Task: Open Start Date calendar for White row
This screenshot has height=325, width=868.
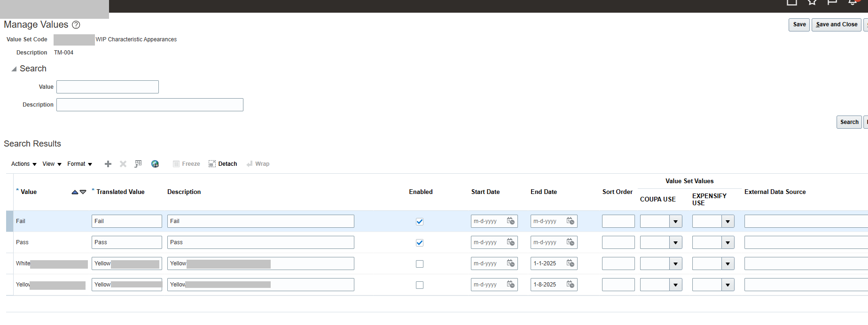Action: [x=511, y=263]
